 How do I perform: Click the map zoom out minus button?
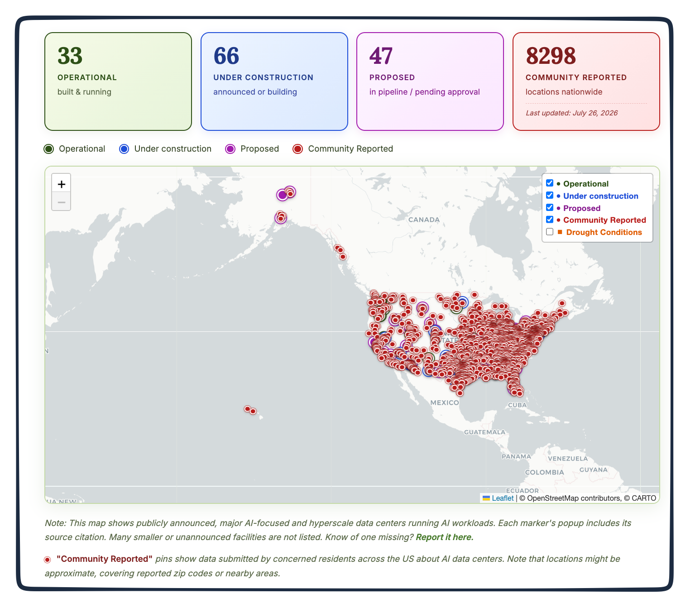tap(62, 202)
